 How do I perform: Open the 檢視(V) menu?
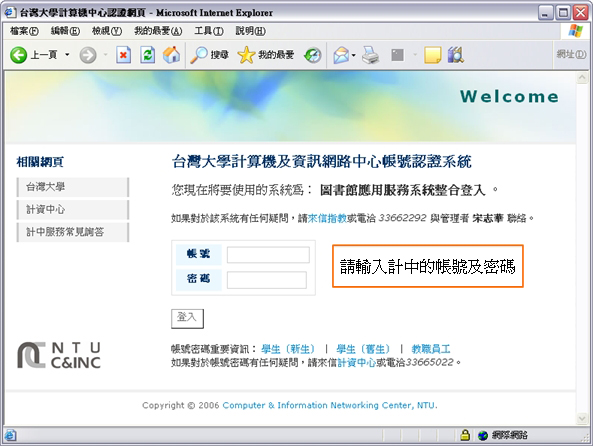coord(107,31)
